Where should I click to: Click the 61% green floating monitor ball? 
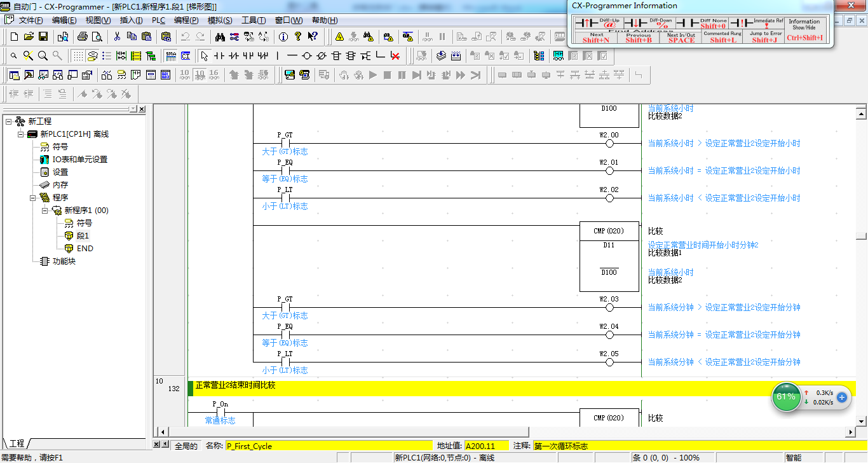[786, 397]
